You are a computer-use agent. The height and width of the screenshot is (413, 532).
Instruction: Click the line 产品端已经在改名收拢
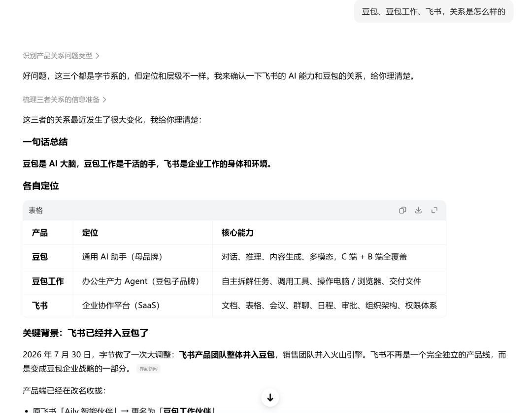64,391
